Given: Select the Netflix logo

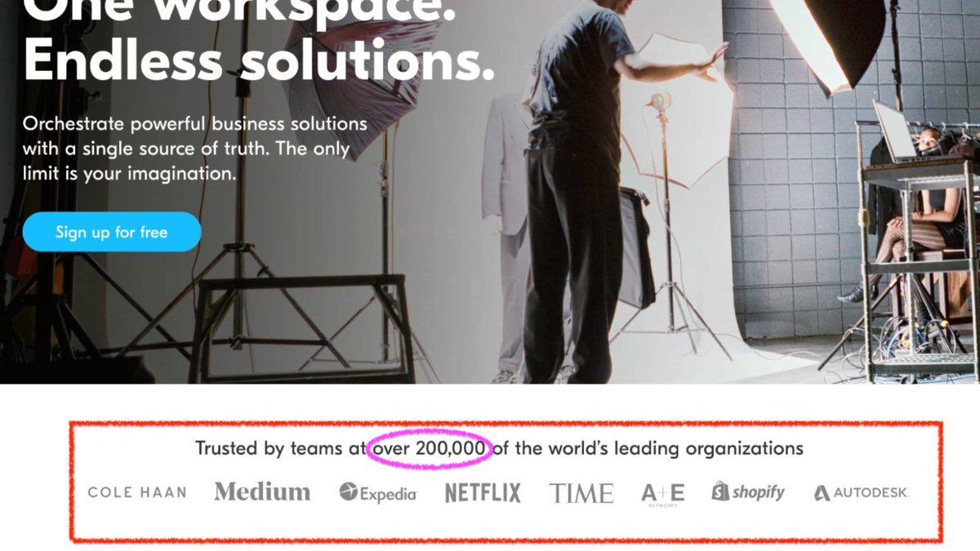Looking at the screenshot, I should [x=483, y=492].
